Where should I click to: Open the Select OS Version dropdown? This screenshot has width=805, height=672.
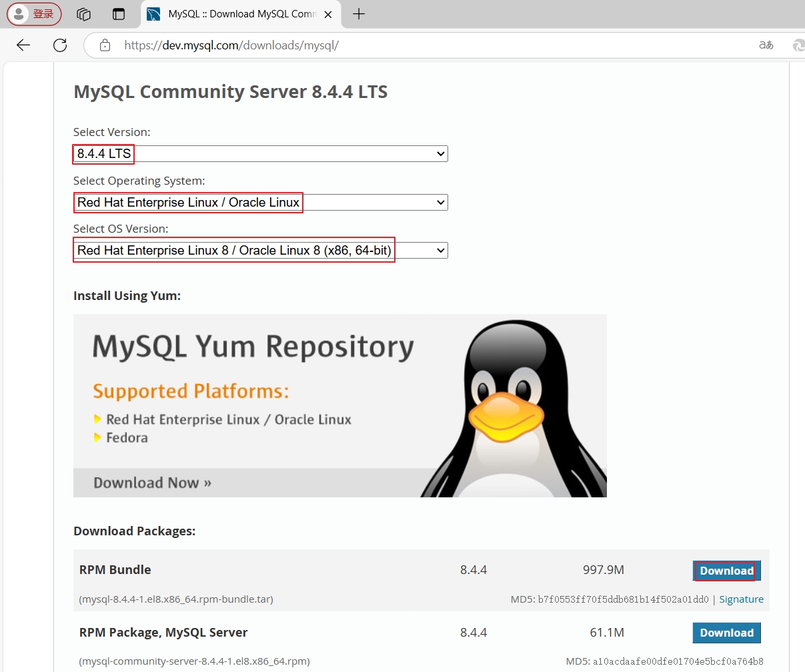point(261,251)
